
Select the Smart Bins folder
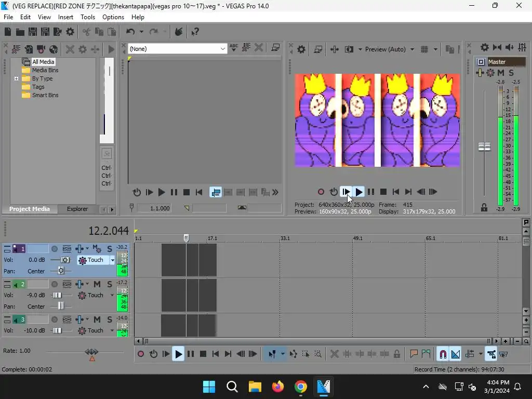point(45,96)
